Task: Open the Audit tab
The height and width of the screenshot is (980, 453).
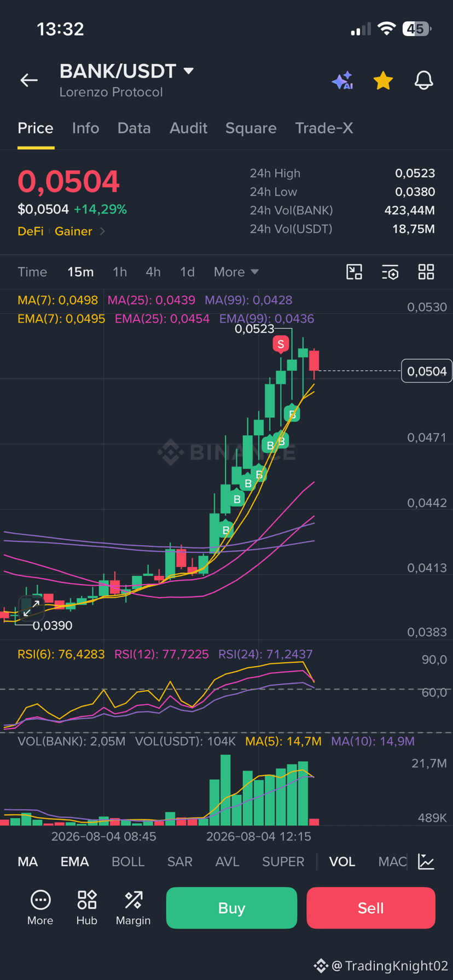Action: 189,128
